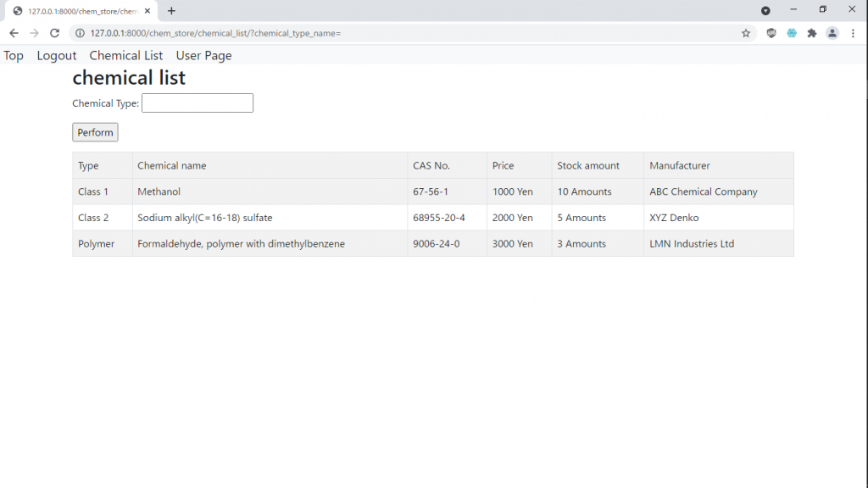Click the browser back arrow
Viewport: 868px width, 488px height.
coord(14,33)
